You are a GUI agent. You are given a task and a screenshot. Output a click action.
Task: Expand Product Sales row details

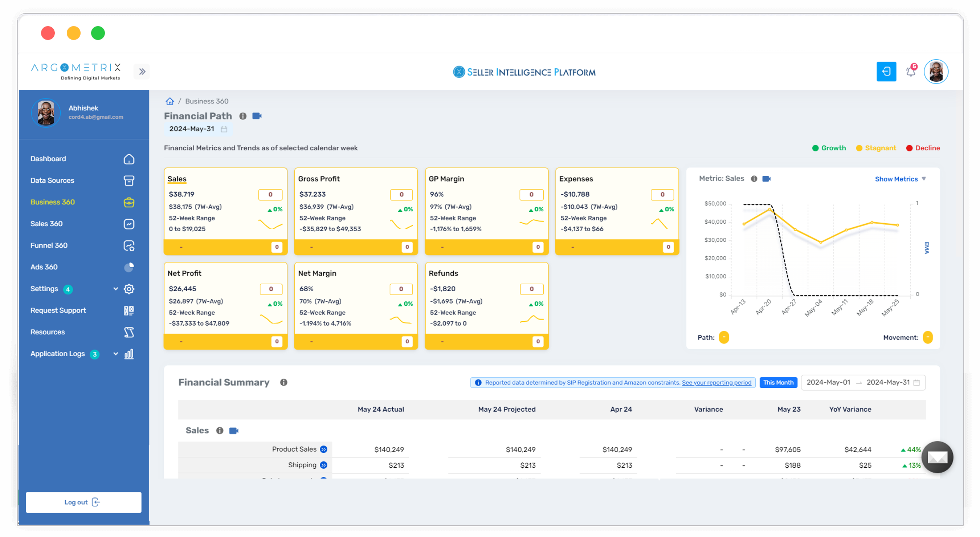click(x=324, y=449)
